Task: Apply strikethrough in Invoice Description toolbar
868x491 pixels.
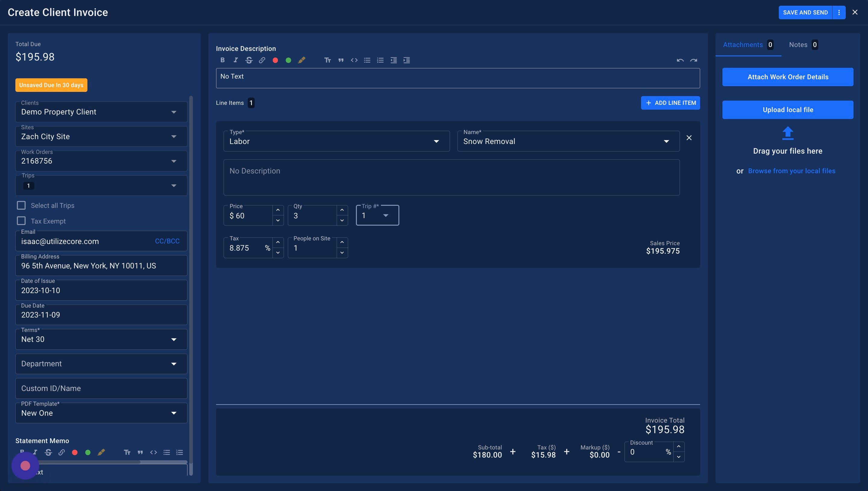Action: [249, 60]
